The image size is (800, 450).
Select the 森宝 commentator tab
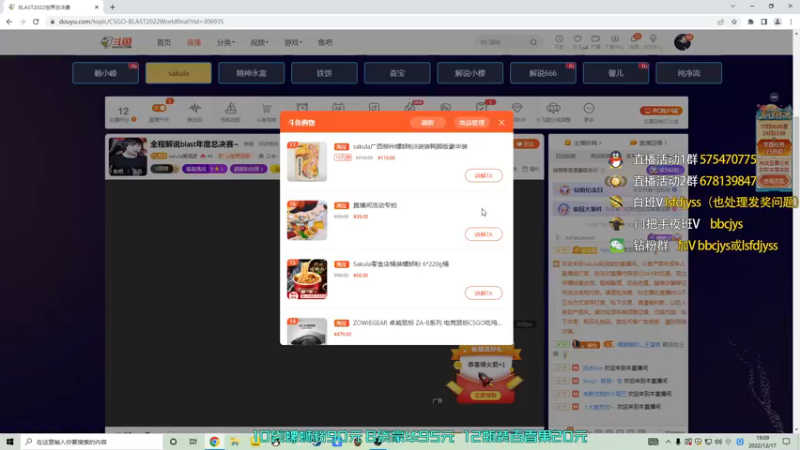[397, 73]
